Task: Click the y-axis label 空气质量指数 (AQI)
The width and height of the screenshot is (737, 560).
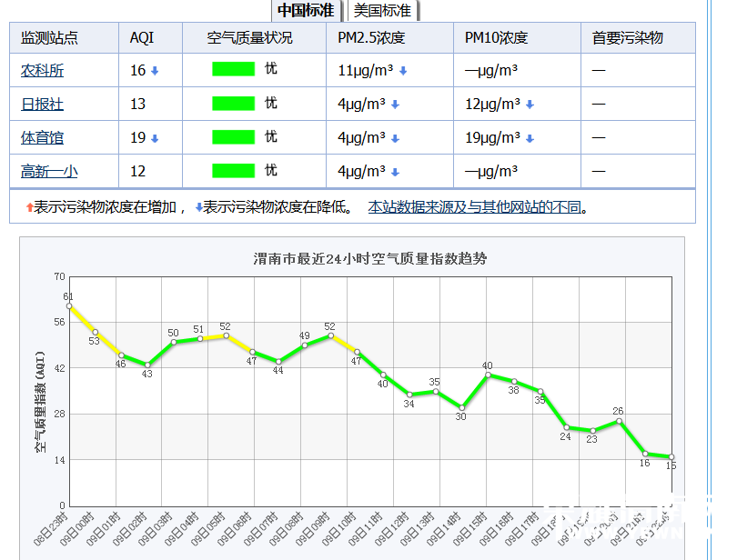Action: (41, 402)
